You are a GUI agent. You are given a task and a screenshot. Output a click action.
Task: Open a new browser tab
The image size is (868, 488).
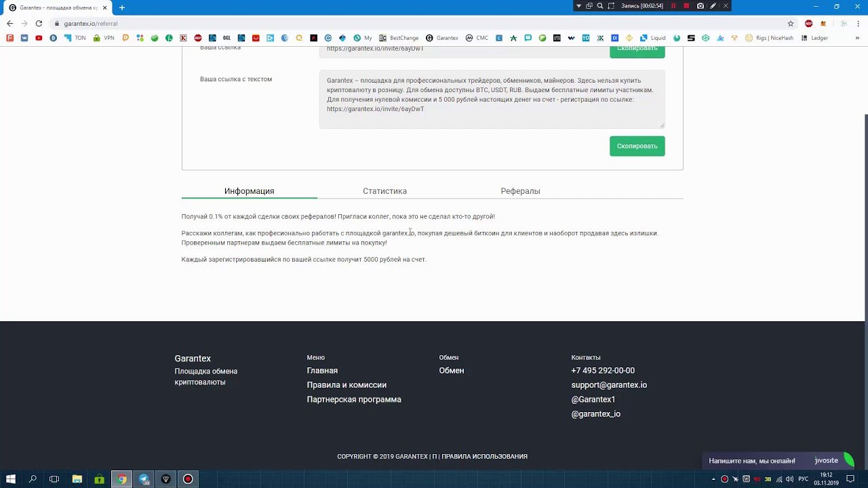point(122,7)
